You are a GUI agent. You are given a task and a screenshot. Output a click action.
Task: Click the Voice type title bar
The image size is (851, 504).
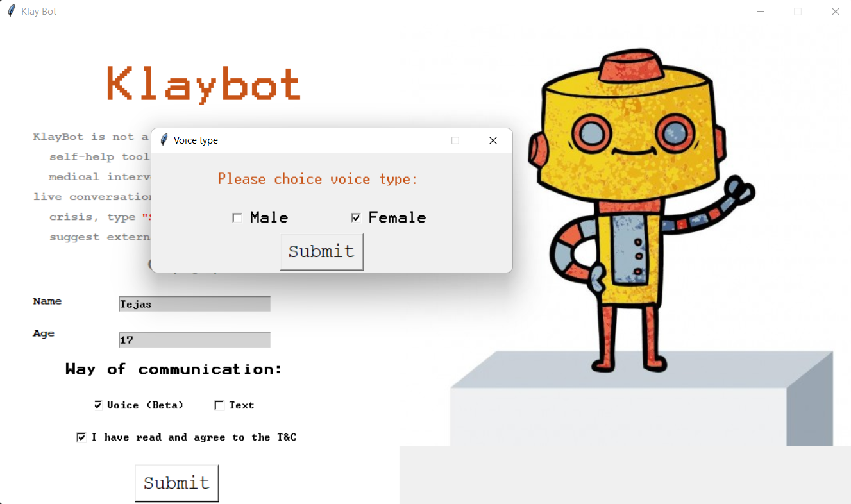289,140
